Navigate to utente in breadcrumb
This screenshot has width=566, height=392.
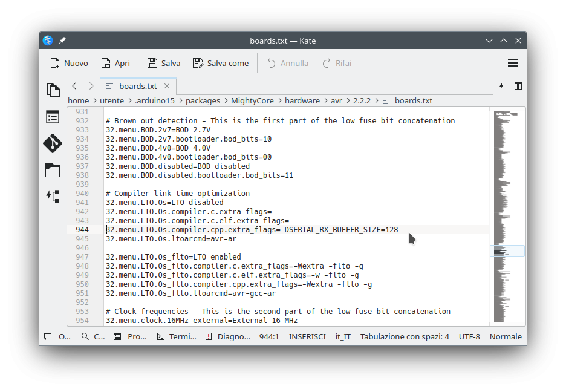(x=111, y=100)
